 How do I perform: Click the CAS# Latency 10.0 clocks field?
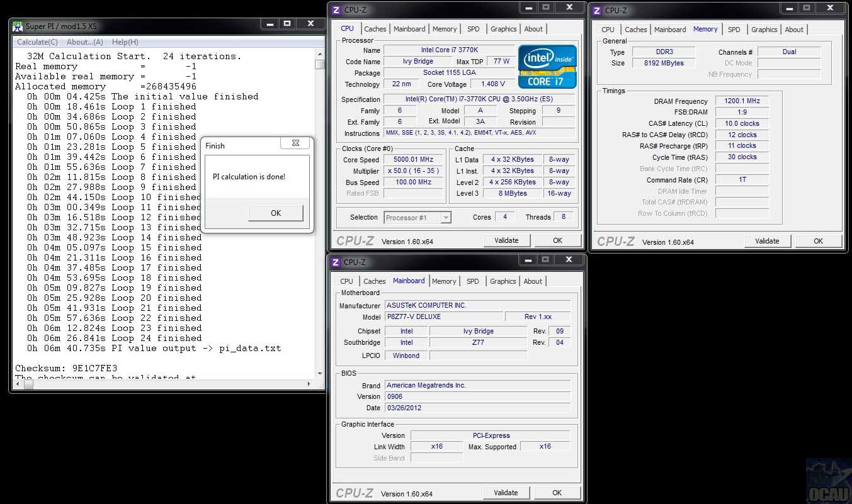click(x=742, y=124)
